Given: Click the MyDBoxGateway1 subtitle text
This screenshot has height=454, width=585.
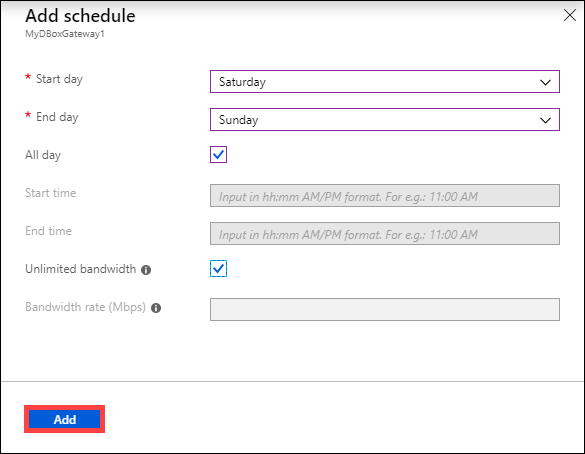Looking at the screenshot, I should pyautogui.click(x=65, y=34).
